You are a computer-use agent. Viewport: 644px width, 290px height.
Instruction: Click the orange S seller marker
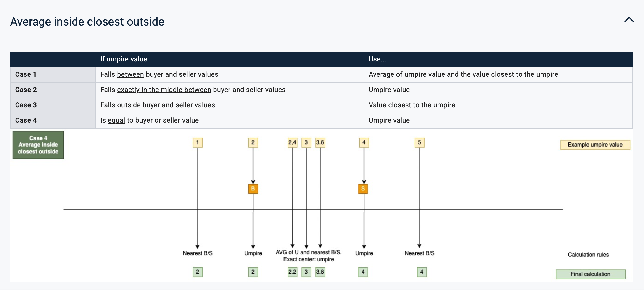(363, 189)
